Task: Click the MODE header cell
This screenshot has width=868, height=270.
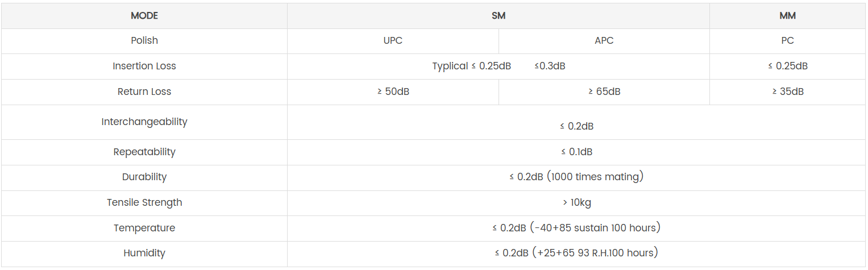Action: 144,16
